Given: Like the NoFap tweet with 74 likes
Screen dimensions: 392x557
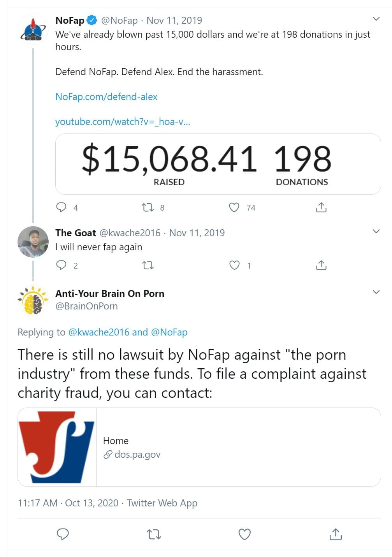Looking at the screenshot, I should [234, 207].
